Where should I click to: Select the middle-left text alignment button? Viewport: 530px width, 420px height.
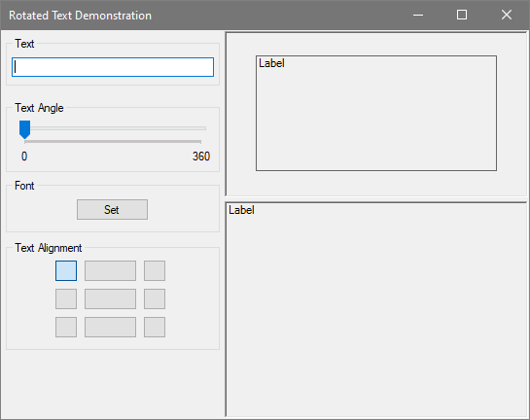(66, 298)
